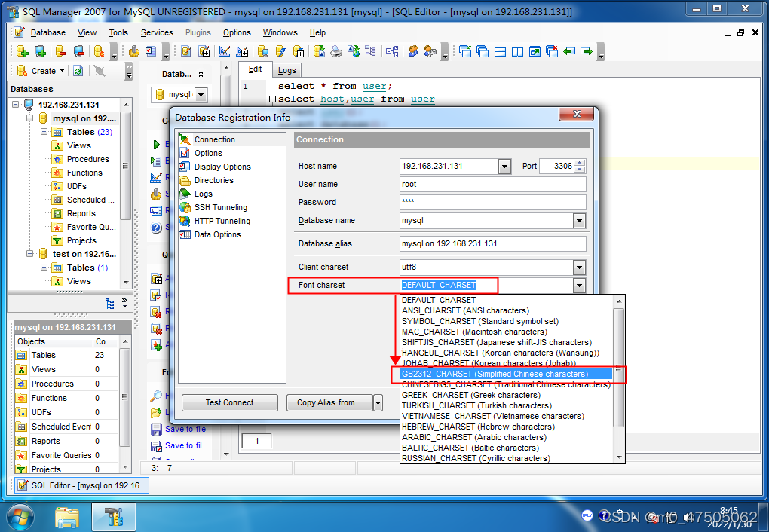Click the Next Window green right-arrow icon

point(587,51)
